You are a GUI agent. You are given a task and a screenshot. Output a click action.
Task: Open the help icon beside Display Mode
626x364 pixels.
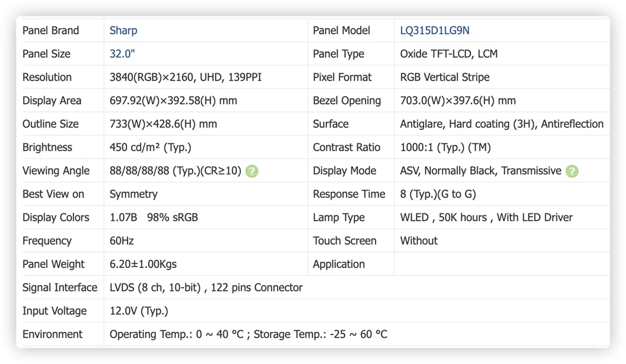coord(572,171)
